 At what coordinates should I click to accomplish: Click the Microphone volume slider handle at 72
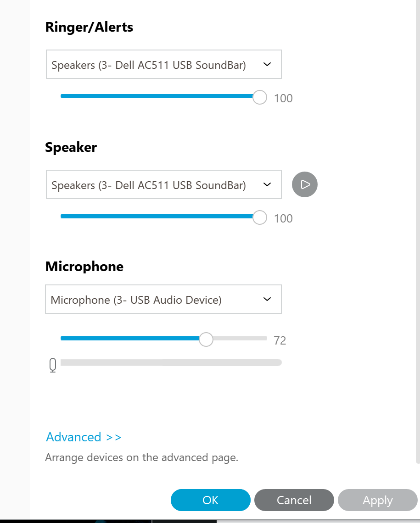(206, 339)
